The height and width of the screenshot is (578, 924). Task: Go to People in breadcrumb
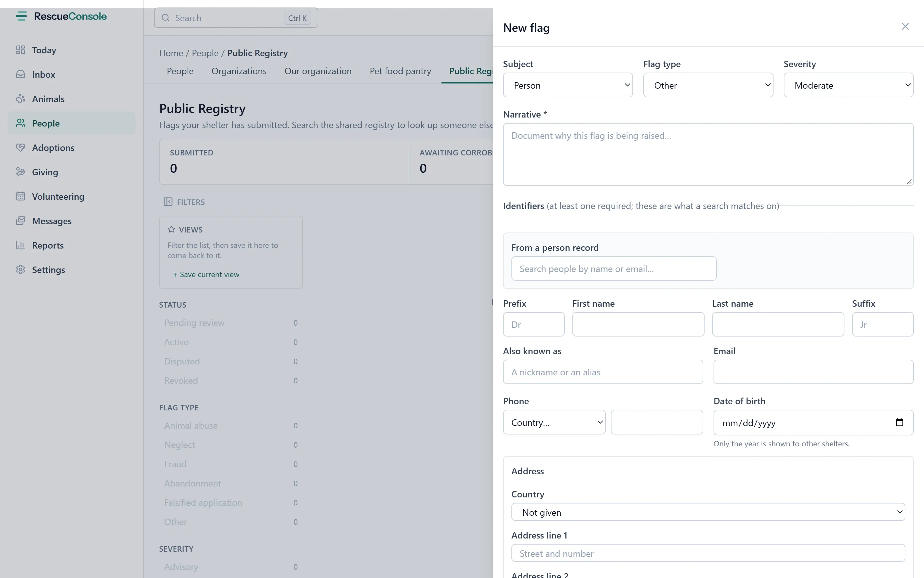[205, 53]
